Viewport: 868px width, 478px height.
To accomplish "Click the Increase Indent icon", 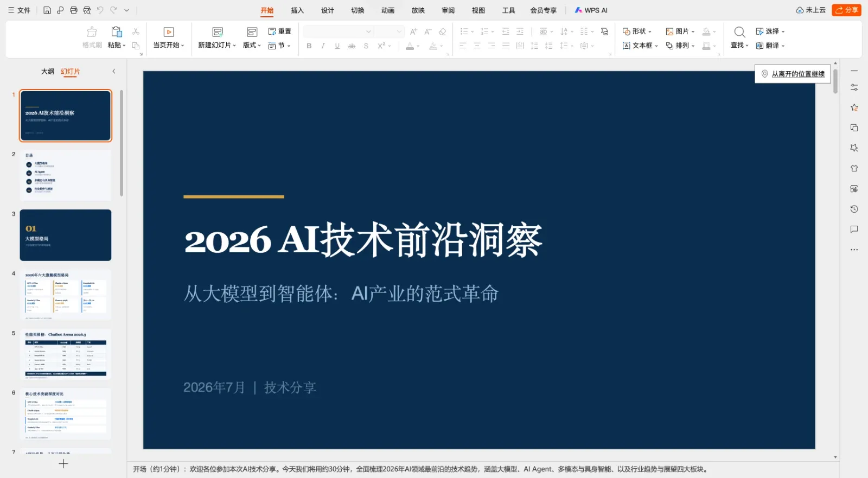I will (520, 31).
